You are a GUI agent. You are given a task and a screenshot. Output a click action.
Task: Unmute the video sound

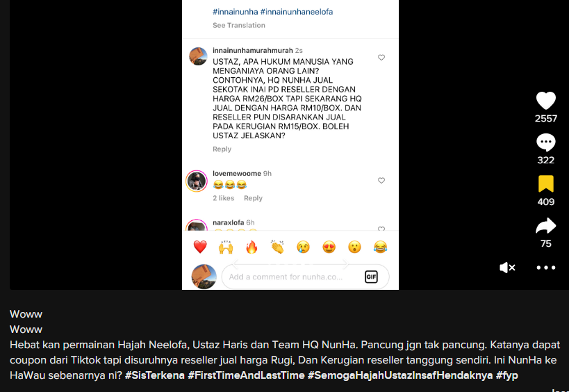tap(507, 268)
